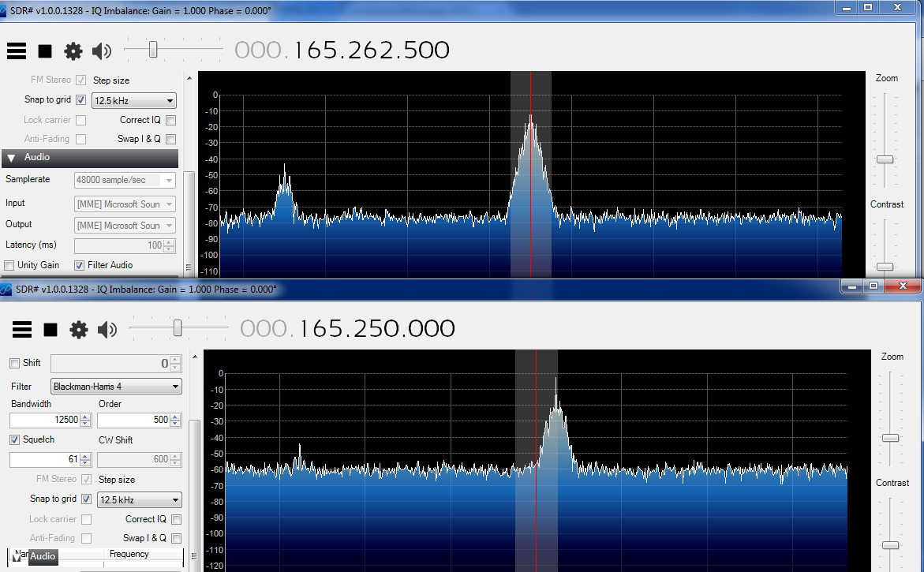
Task: Adjust Contrast slider in bottom window
Action: coord(890,545)
